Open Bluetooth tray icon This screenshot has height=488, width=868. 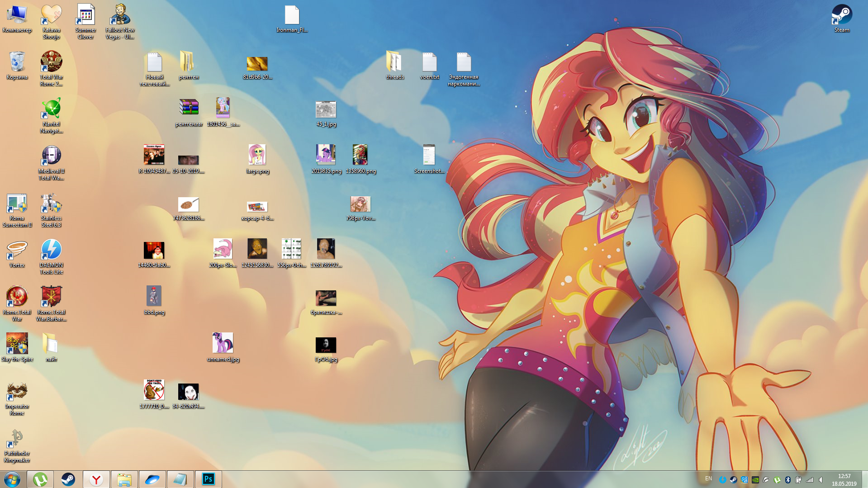[788, 480]
